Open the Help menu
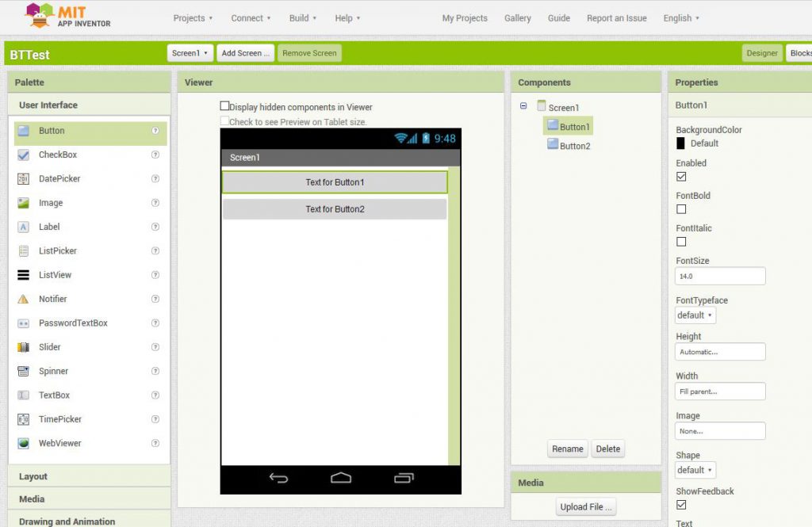 pyautogui.click(x=347, y=18)
